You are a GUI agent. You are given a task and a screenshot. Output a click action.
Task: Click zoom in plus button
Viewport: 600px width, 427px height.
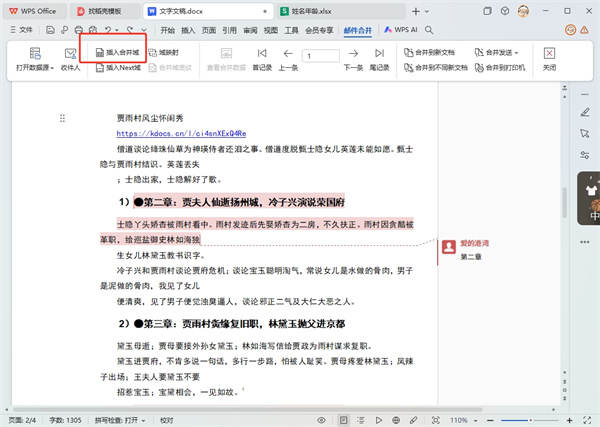pyautogui.click(x=569, y=420)
